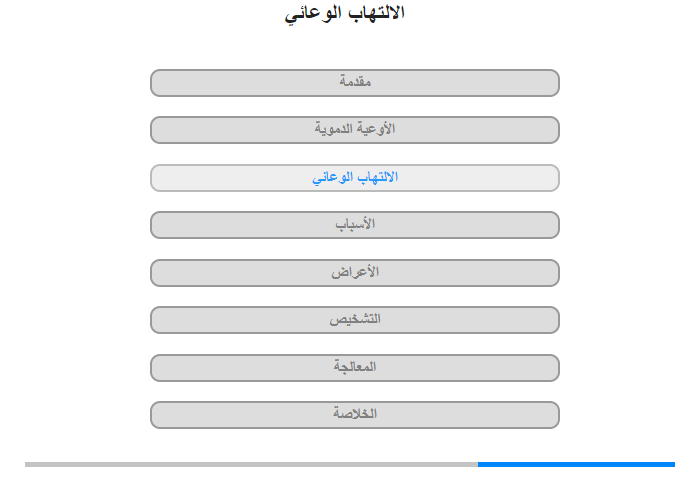Open the الأسباب causes section
The width and height of the screenshot is (700, 480).
coord(355,225)
